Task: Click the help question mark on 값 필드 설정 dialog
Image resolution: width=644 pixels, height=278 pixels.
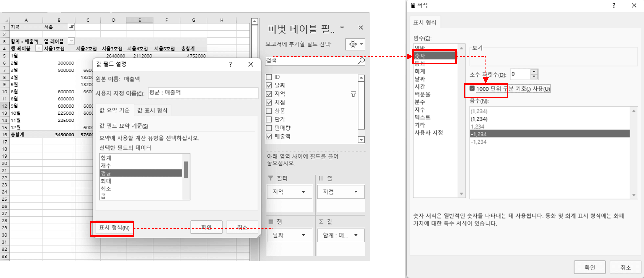Action: pyautogui.click(x=231, y=64)
